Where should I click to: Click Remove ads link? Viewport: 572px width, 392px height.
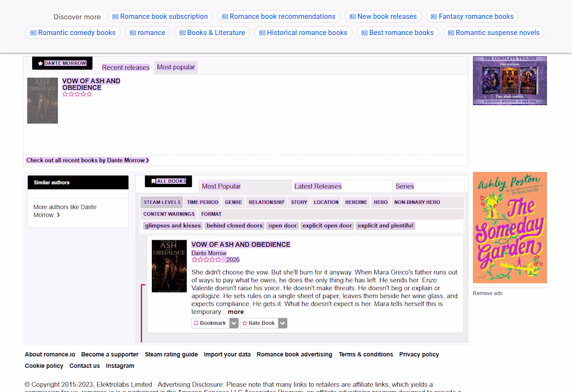coord(487,293)
